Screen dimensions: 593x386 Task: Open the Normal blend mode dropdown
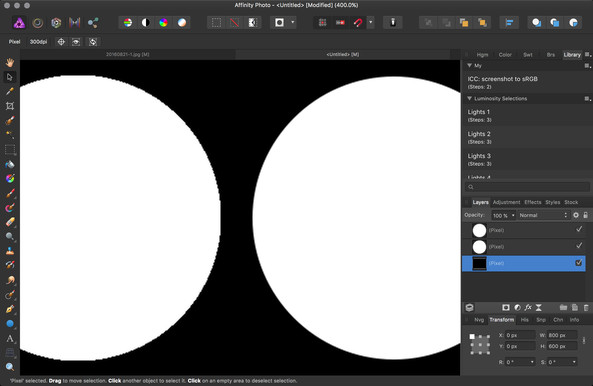(543, 215)
